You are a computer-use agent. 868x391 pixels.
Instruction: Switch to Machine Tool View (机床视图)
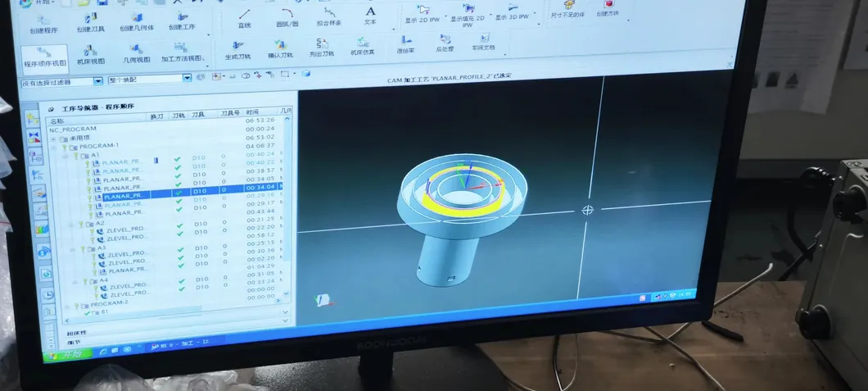[90, 55]
